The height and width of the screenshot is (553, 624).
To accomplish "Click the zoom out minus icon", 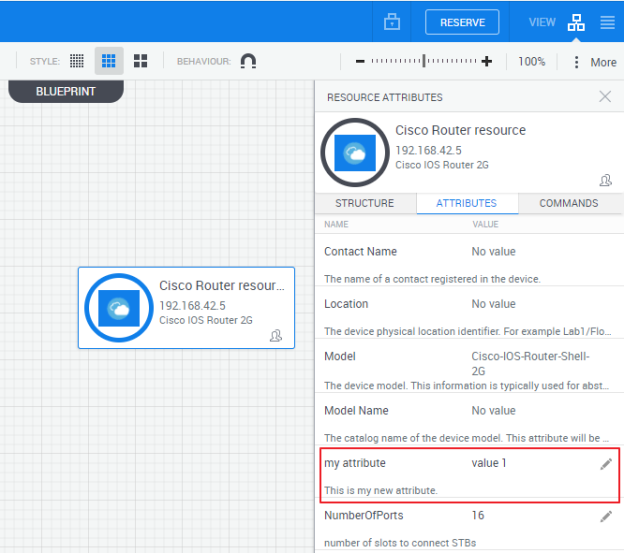I will coord(360,61).
